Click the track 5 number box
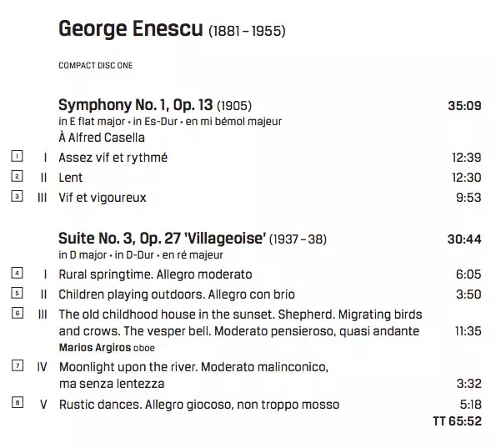Viewport: 496px width, 448px height. click(17, 293)
